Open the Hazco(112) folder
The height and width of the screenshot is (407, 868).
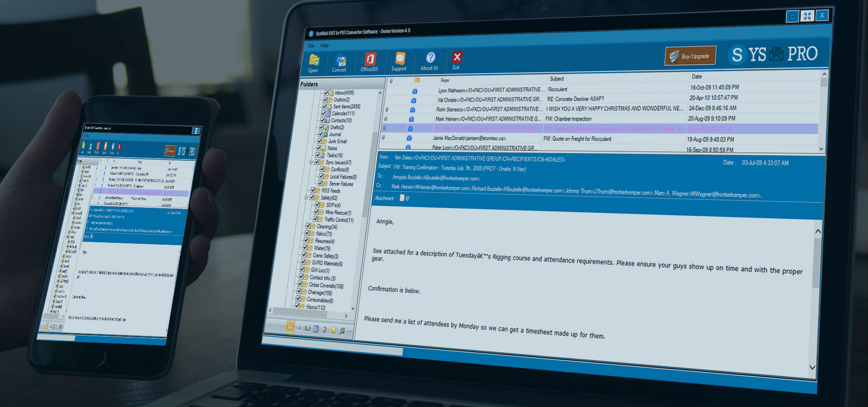tap(316, 307)
